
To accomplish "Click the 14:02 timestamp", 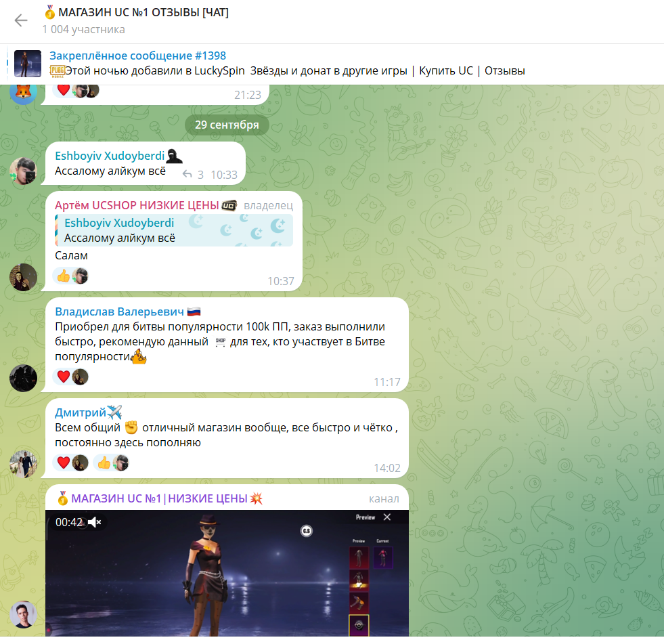I will [x=386, y=468].
